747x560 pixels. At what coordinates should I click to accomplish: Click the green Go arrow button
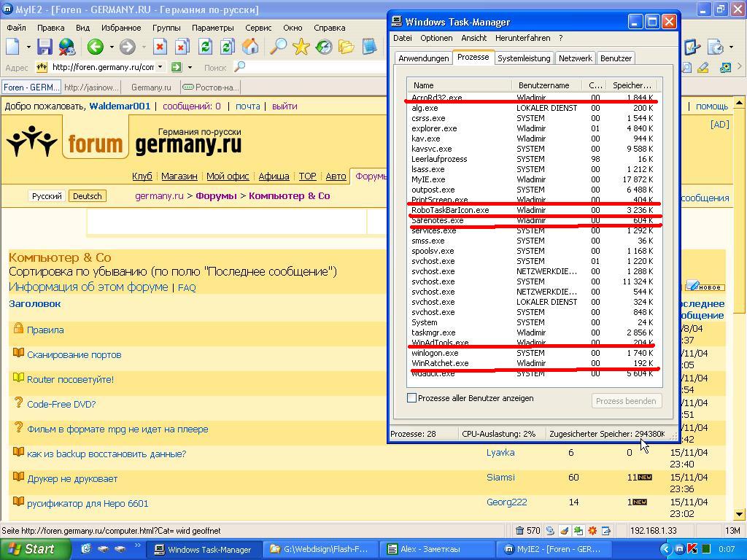177,67
